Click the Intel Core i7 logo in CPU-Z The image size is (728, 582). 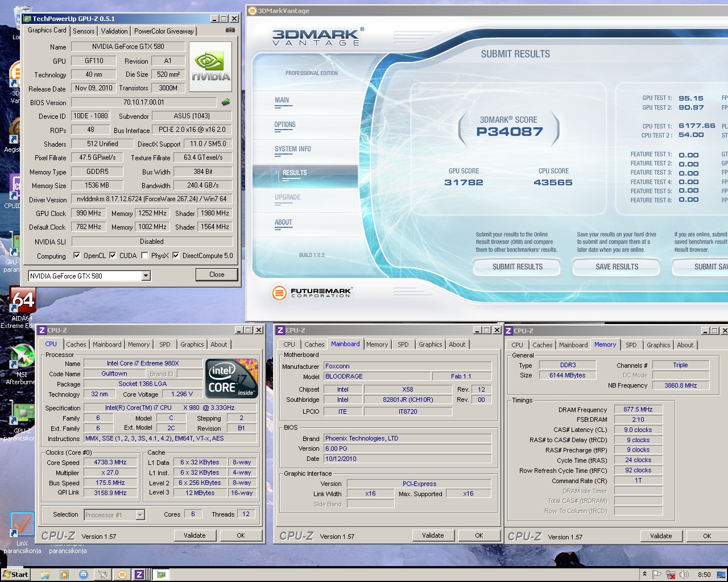[231, 378]
